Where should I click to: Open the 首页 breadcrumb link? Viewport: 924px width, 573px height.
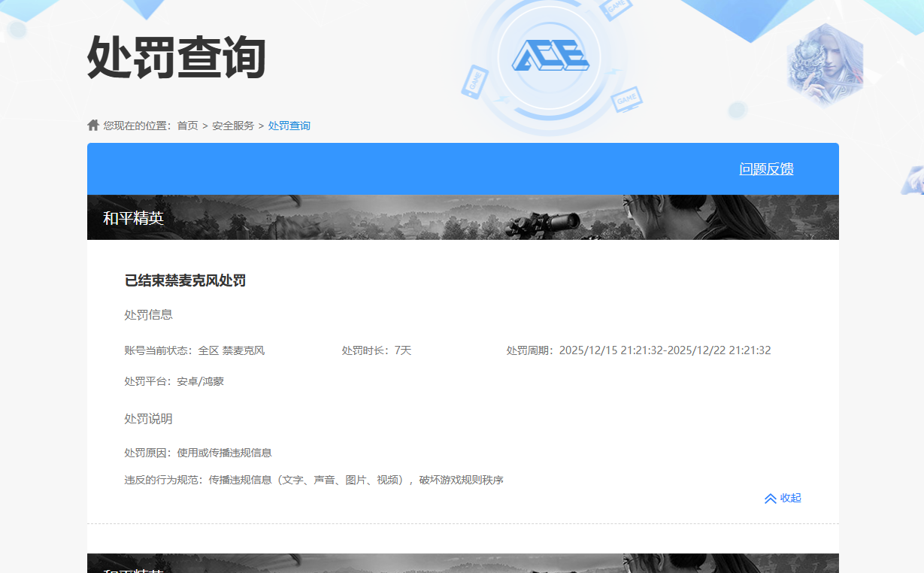pyautogui.click(x=188, y=126)
